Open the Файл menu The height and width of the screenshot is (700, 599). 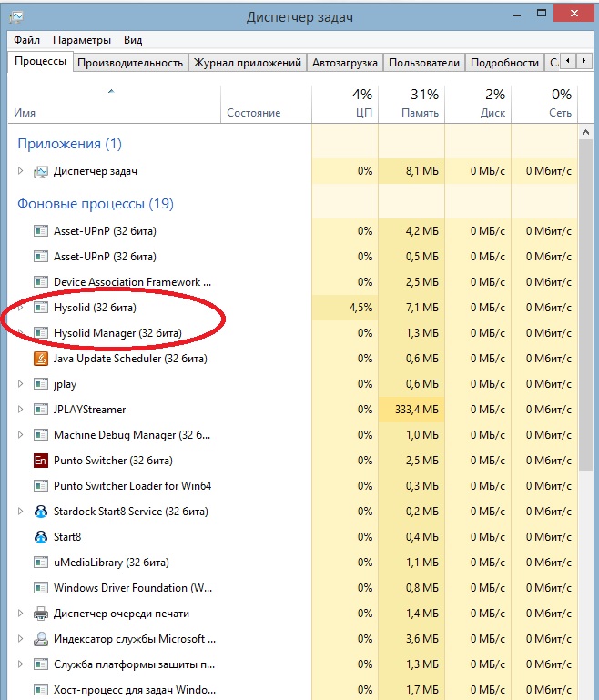(26, 40)
